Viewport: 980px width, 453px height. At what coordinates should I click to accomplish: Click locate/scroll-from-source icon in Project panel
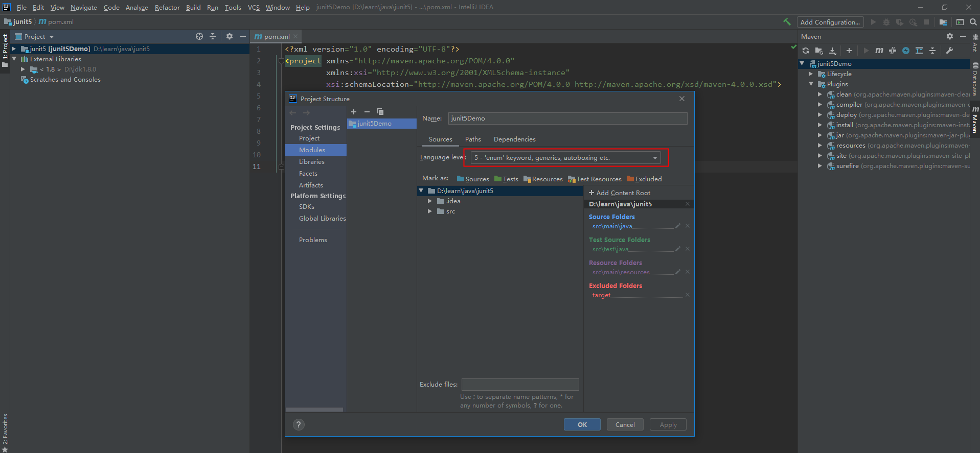click(x=199, y=36)
